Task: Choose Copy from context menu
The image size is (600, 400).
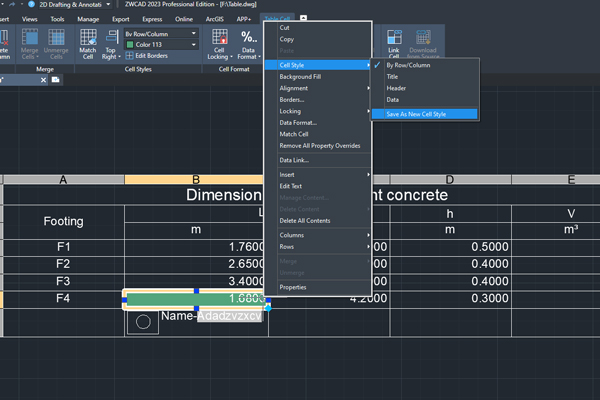Action: pyautogui.click(x=318, y=39)
